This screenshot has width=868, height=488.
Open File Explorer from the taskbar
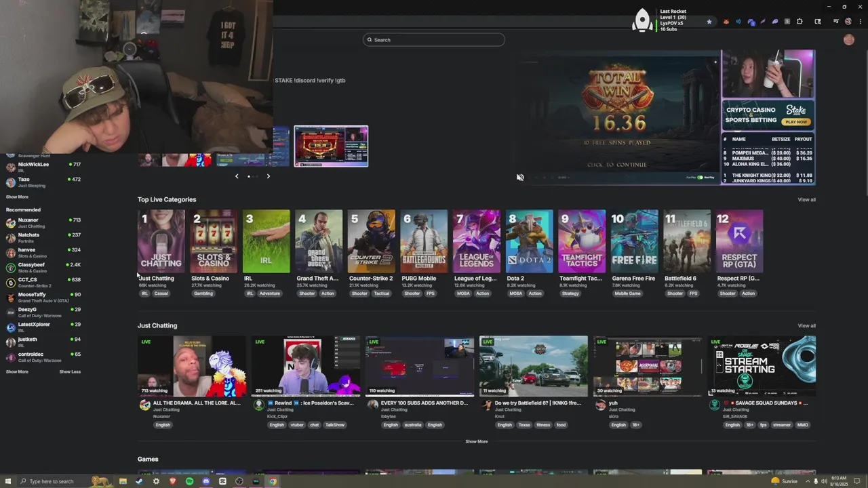click(x=123, y=481)
